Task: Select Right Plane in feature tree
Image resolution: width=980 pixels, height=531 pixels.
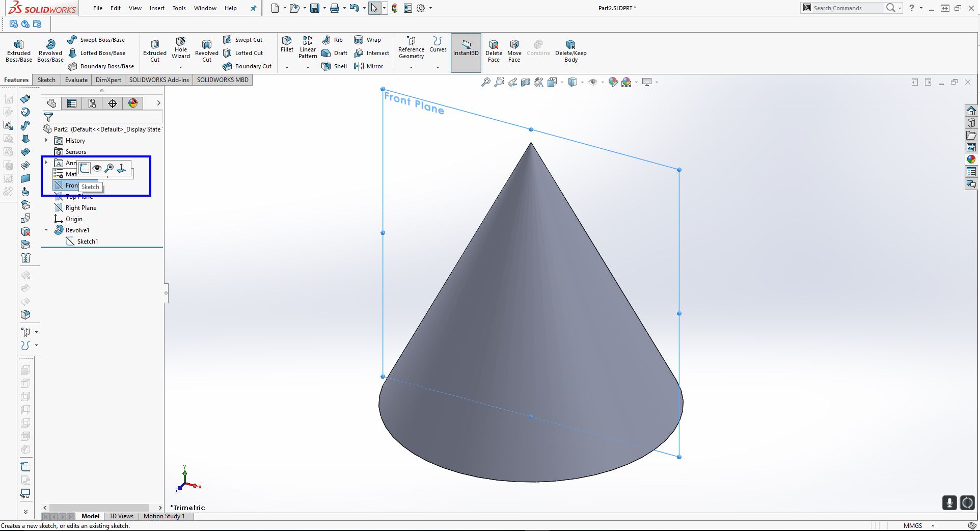Action: click(75, 207)
